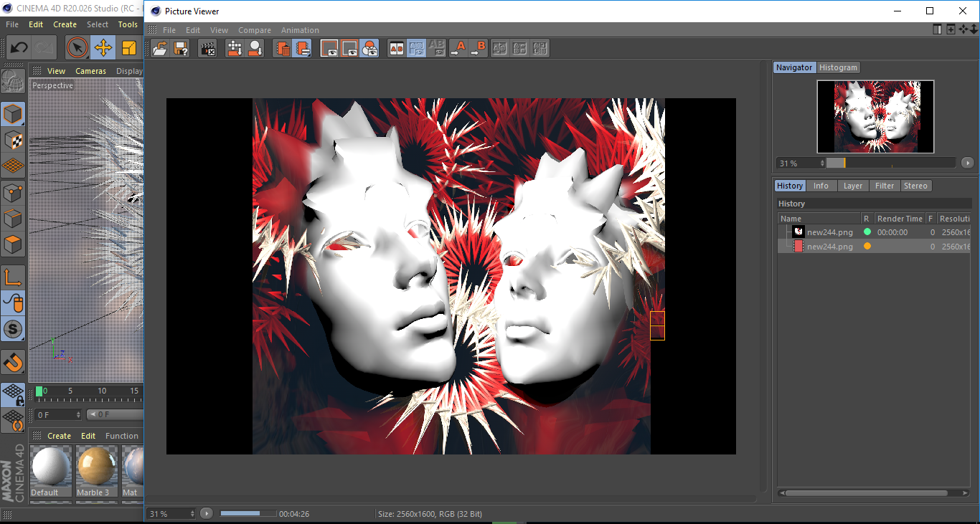Toggle the Viewport Solo S icon
Screen dimensions: 980x524
point(13,330)
